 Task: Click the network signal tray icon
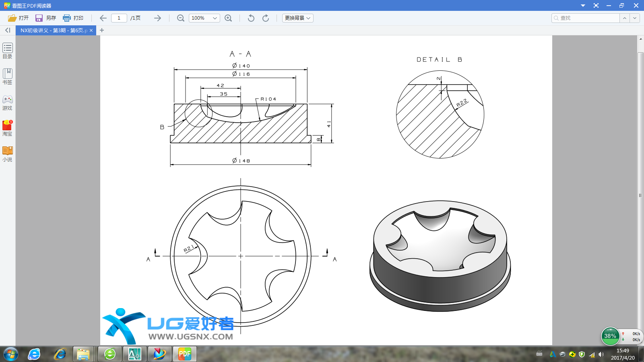point(592,354)
